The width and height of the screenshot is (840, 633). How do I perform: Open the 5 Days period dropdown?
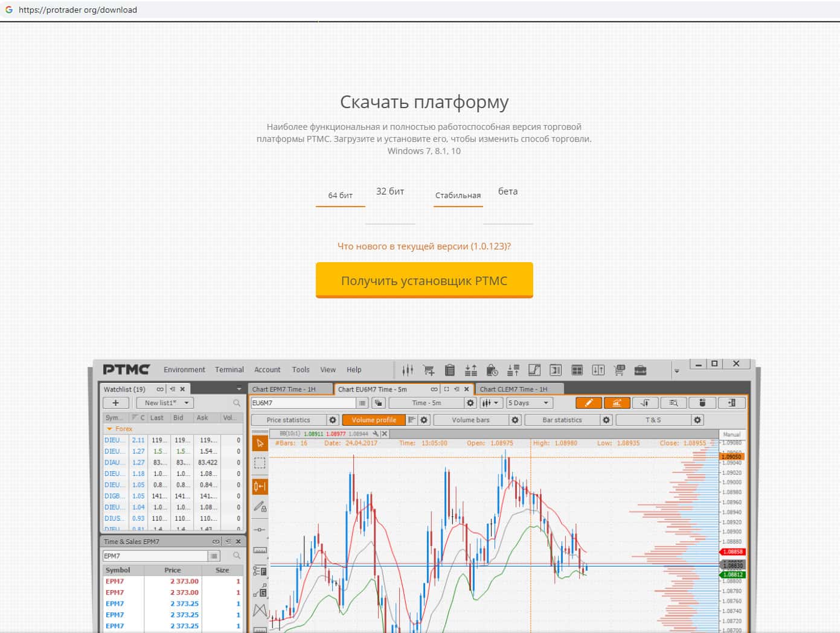(x=530, y=403)
